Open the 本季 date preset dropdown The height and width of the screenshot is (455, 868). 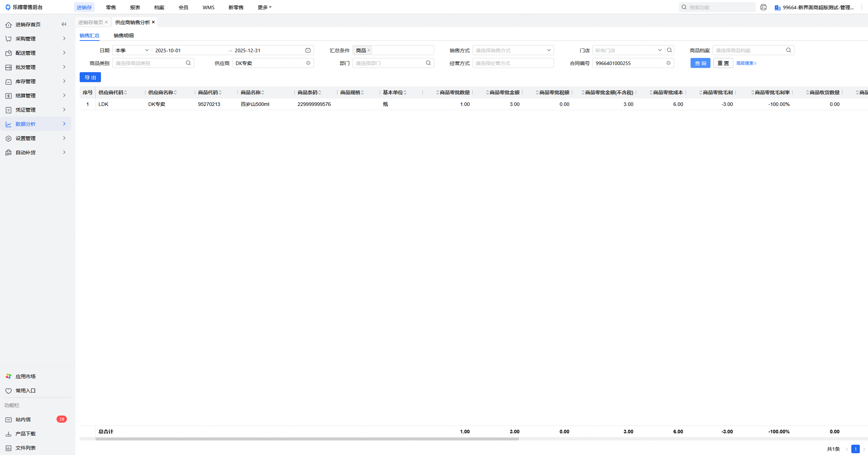coord(132,50)
